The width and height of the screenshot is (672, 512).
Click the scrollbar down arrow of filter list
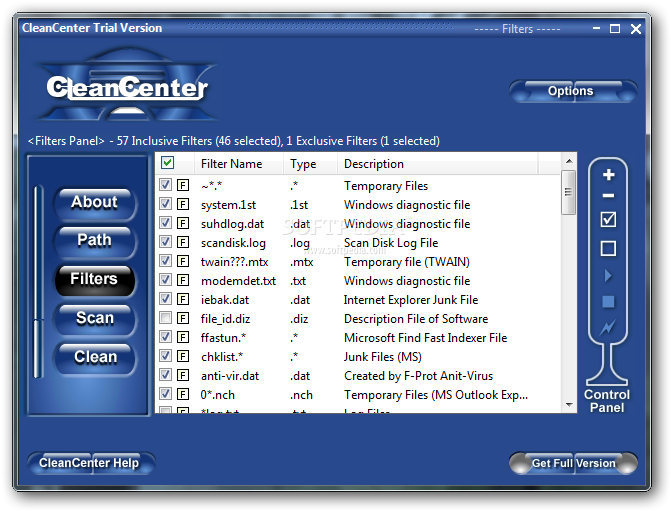(569, 405)
